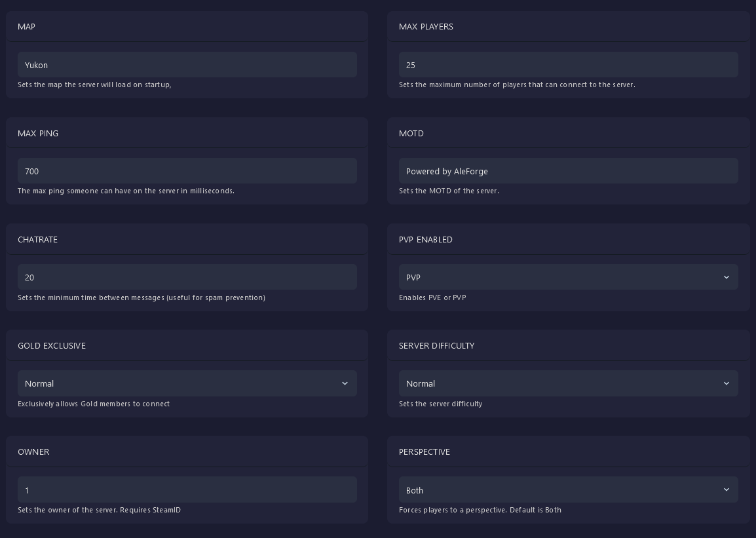This screenshot has width=756, height=538.
Task: Click the SERVER DIFFICULTY heading label
Action: (x=436, y=346)
